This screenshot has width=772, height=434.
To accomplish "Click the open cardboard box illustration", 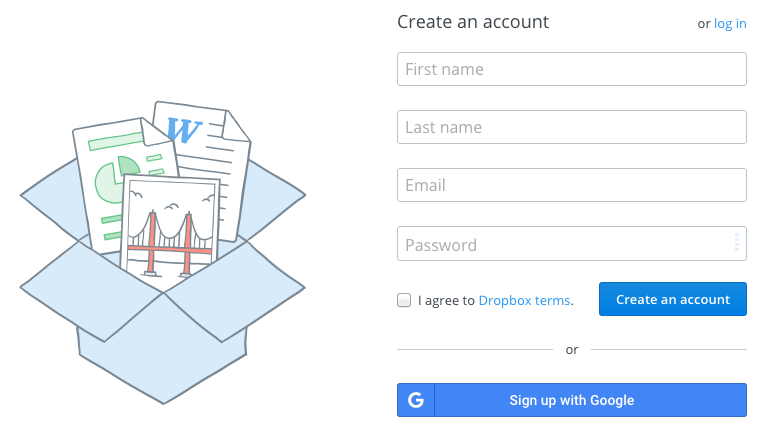I will 162,276.
